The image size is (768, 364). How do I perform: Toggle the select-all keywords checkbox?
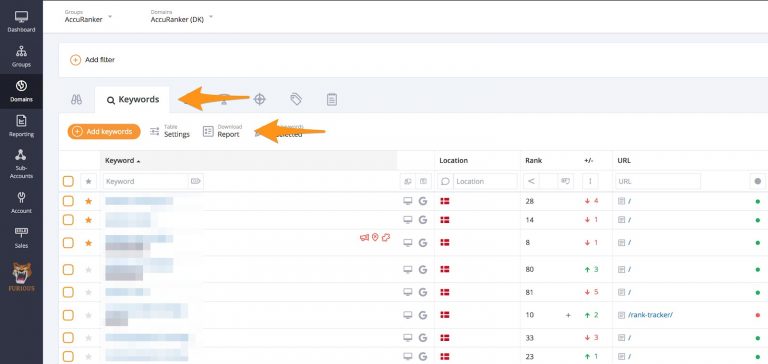click(x=68, y=181)
